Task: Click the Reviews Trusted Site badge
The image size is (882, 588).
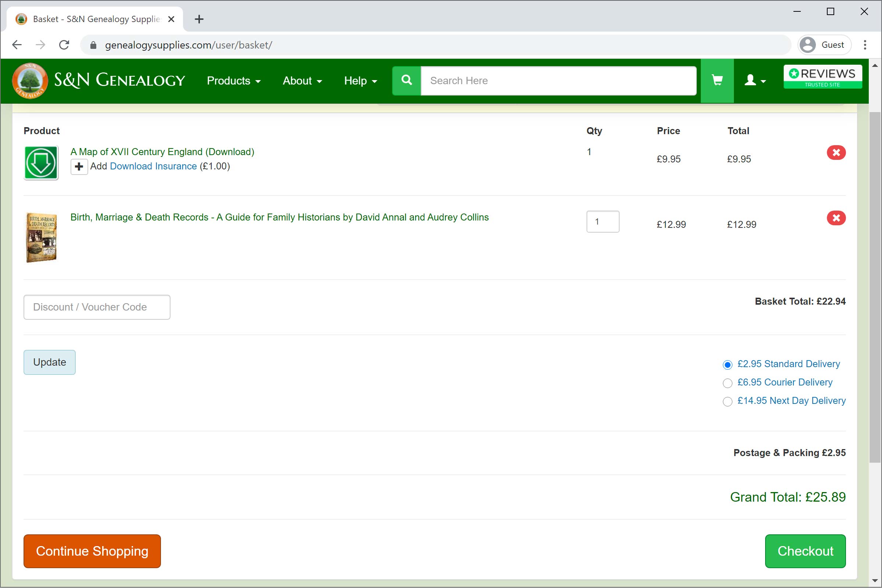Action: pyautogui.click(x=822, y=77)
